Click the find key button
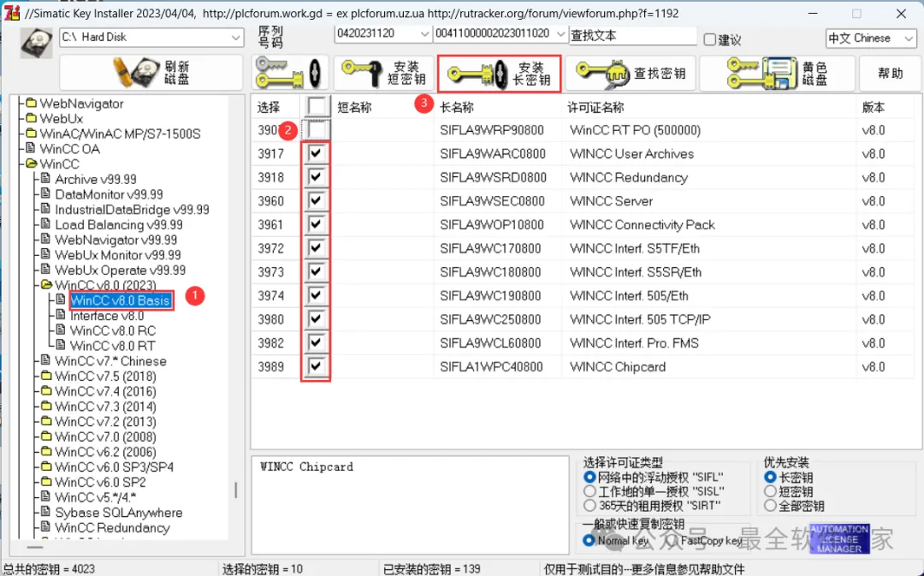This screenshot has height=576, width=924. click(x=631, y=73)
